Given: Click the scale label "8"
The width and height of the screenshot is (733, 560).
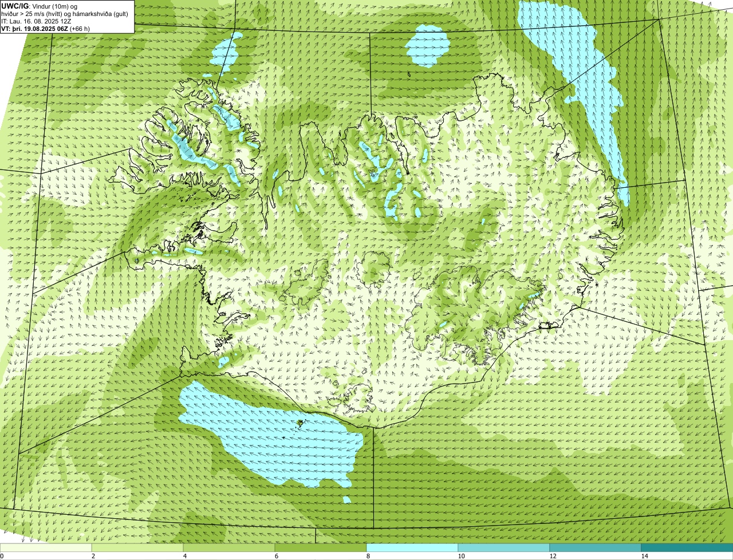Looking at the screenshot, I should click(x=368, y=556).
